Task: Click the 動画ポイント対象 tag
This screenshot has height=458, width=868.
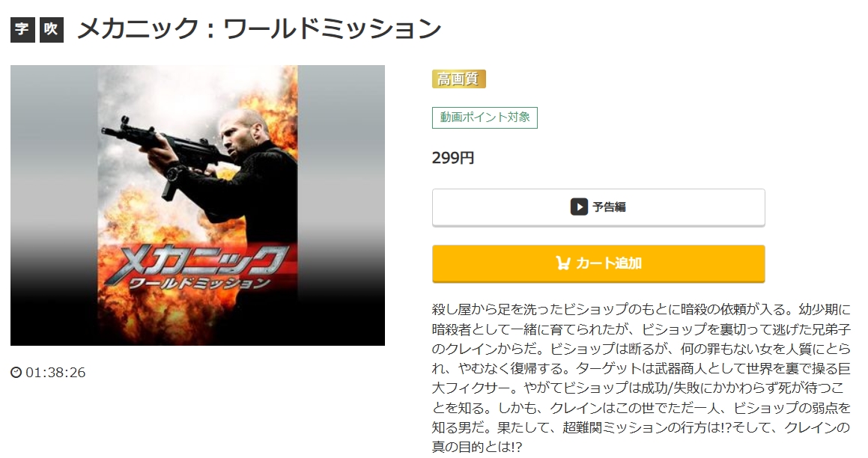Action: (485, 117)
